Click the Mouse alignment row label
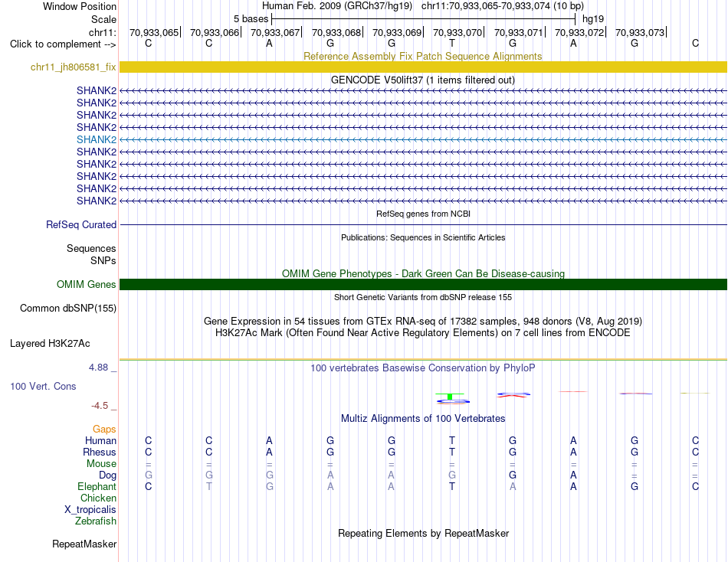Viewport: 728px width, 562px height. coord(101,464)
